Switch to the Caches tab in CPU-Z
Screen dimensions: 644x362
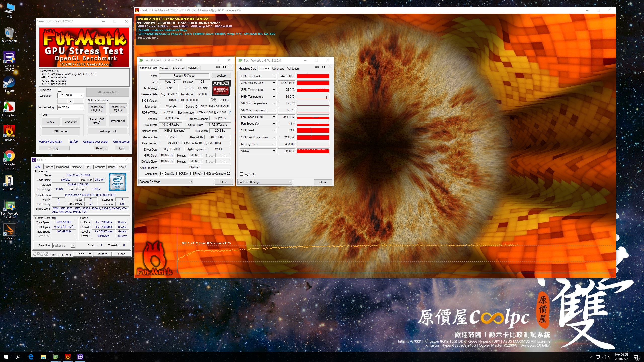point(49,167)
